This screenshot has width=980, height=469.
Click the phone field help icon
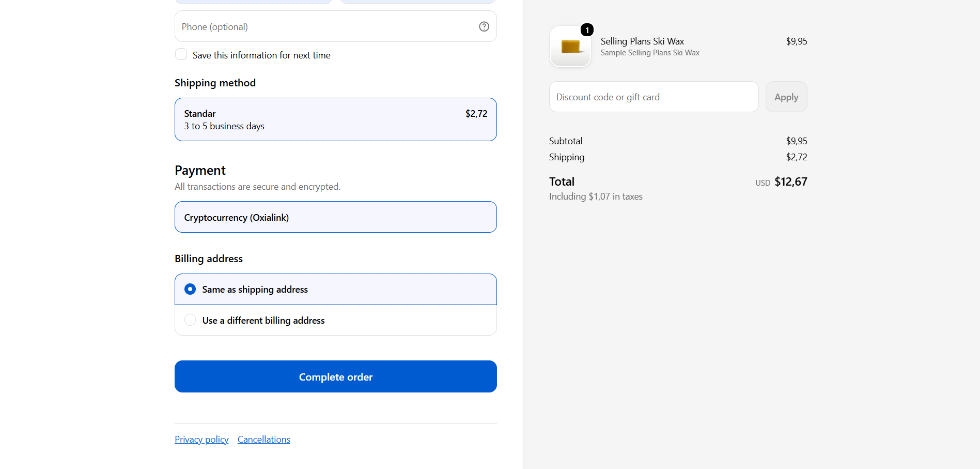(484, 26)
